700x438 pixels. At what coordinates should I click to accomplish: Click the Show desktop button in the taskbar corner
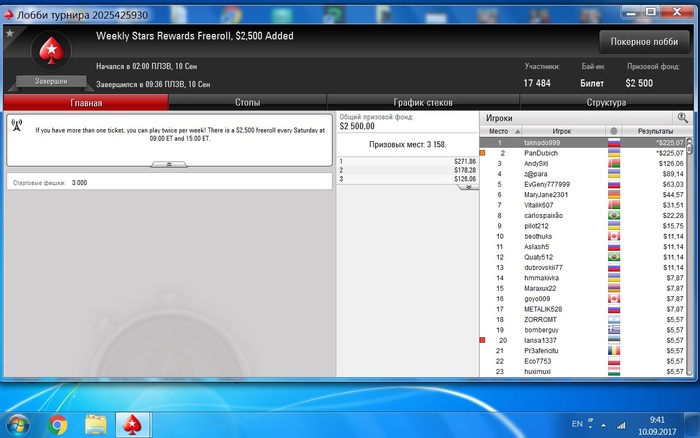pos(692,425)
